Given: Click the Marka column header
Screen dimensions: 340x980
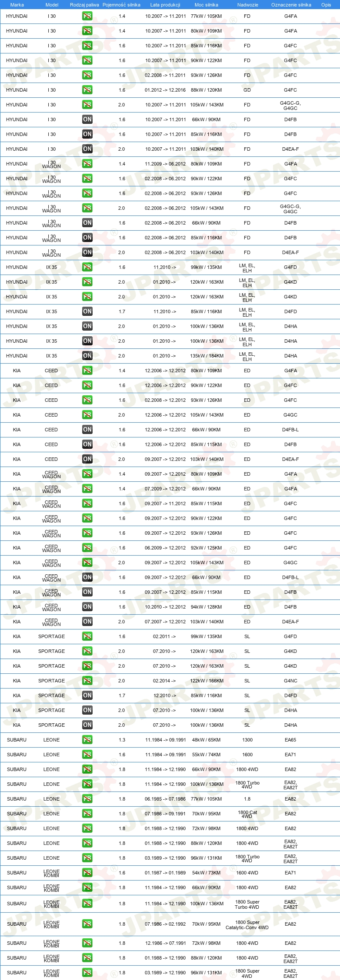Looking at the screenshot, I should click(x=17, y=5).
